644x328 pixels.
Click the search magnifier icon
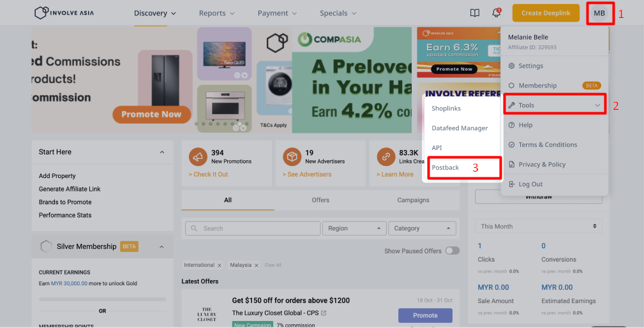(x=194, y=228)
